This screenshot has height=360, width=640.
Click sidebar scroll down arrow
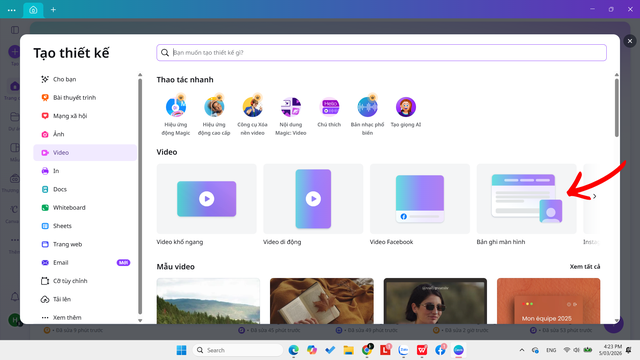pos(140,320)
